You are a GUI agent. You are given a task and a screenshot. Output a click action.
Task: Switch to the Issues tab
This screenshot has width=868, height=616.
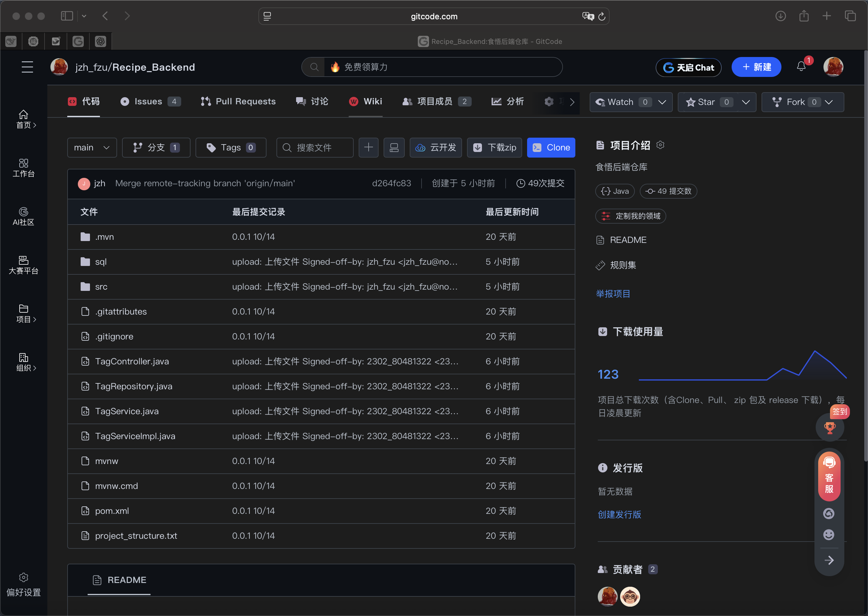(x=148, y=101)
